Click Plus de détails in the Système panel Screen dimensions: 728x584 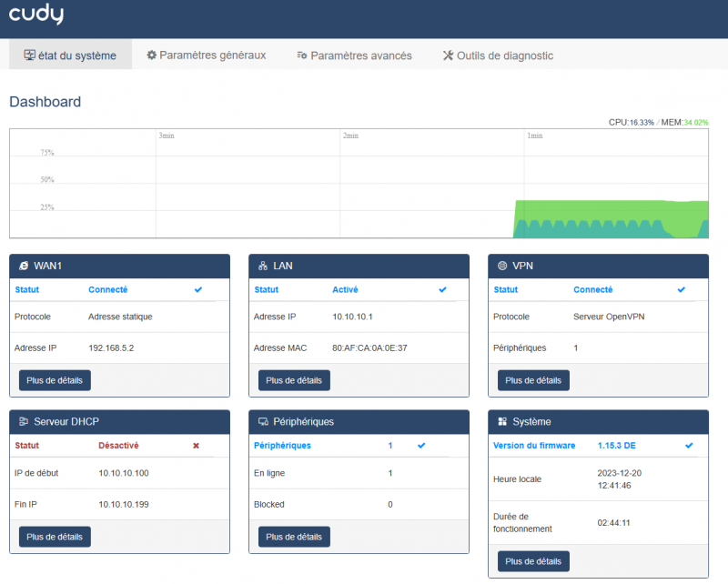pos(532,561)
